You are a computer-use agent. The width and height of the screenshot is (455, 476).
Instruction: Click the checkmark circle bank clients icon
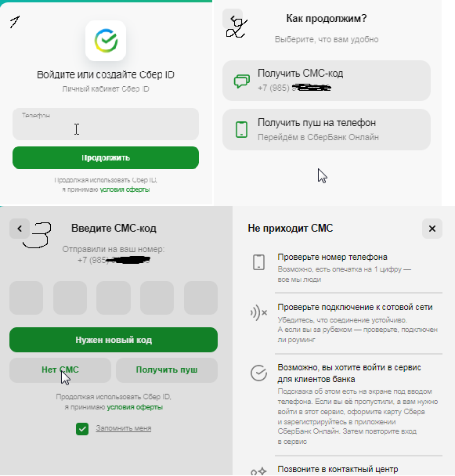(x=258, y=373)
